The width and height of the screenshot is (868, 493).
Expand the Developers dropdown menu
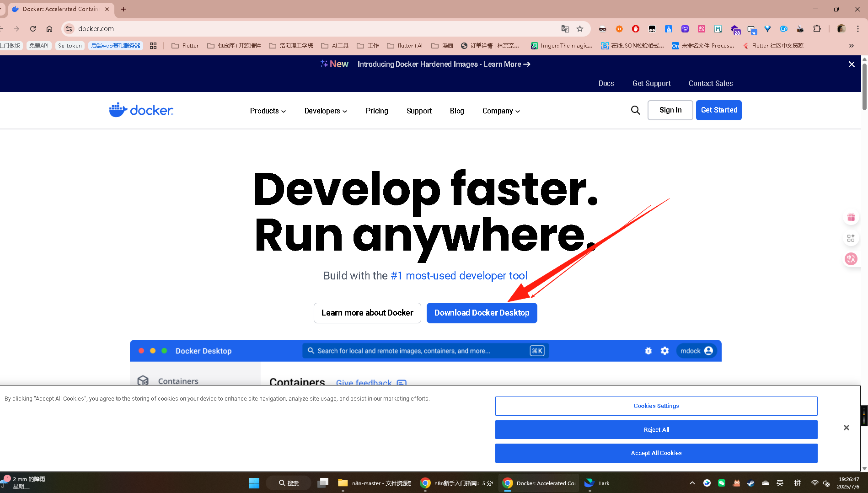326,111
